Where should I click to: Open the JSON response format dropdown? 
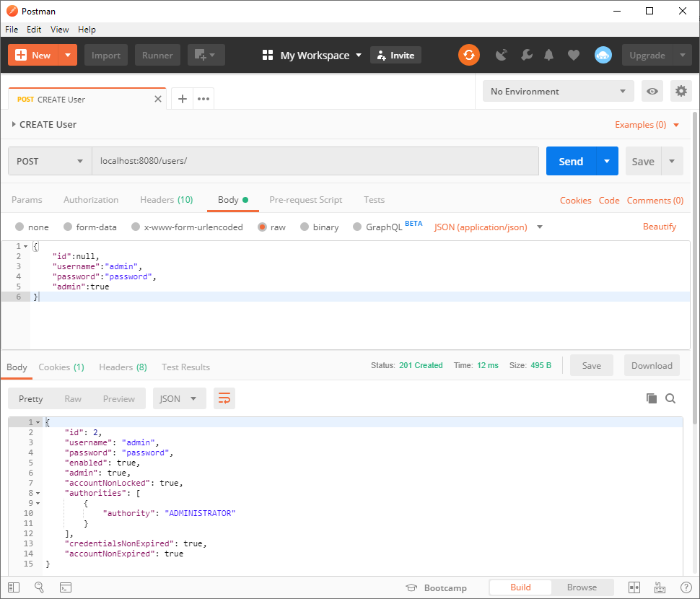coord(179,398)
